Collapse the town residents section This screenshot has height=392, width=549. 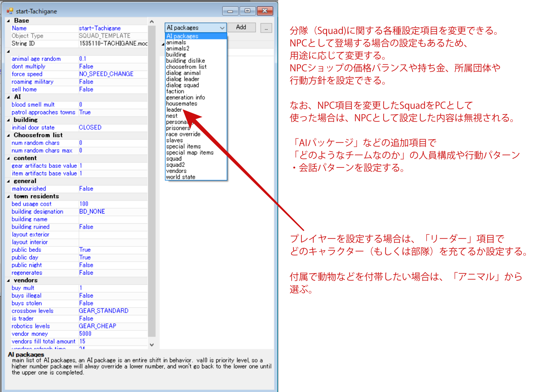(8, 196)
